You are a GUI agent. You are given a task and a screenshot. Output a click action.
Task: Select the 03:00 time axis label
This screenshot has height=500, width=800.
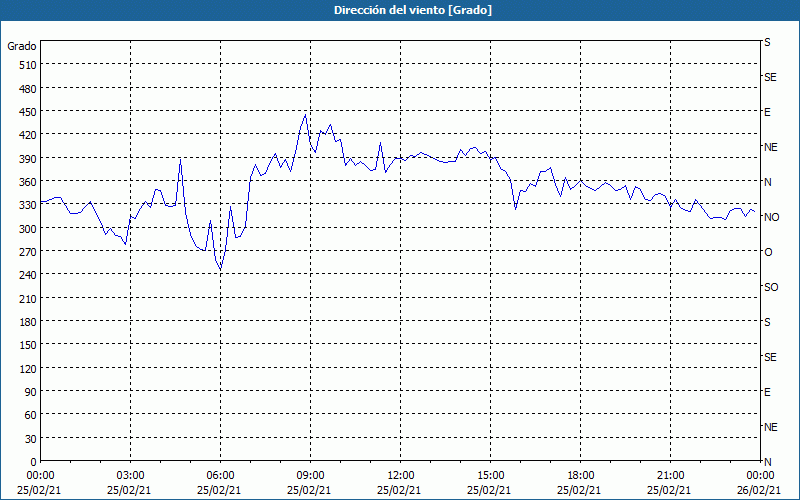tap(130, 476)
